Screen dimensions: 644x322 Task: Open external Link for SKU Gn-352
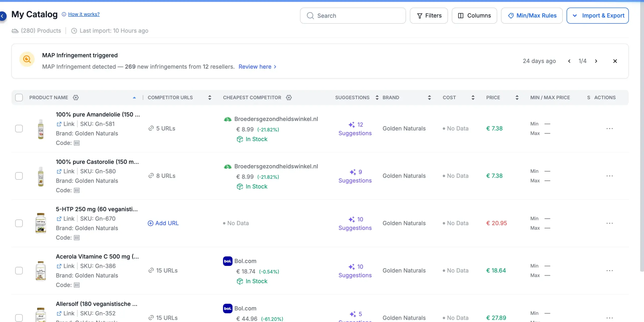click(65, 313)
